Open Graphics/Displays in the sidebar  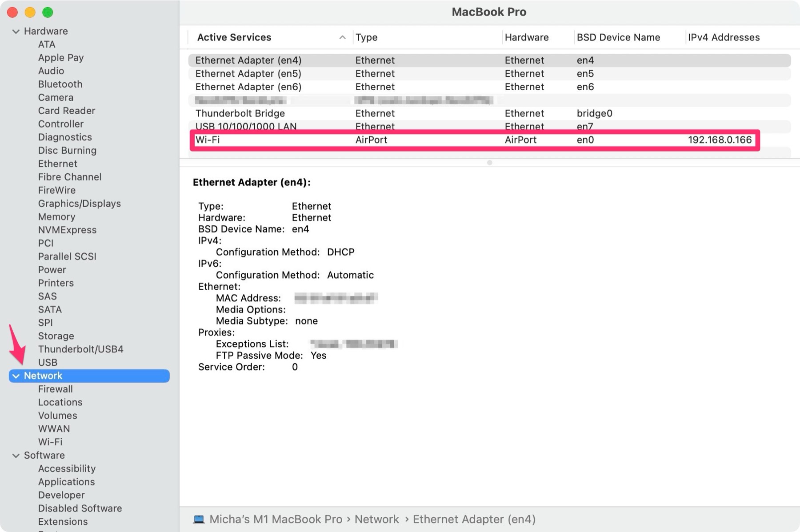coord(80,204)
